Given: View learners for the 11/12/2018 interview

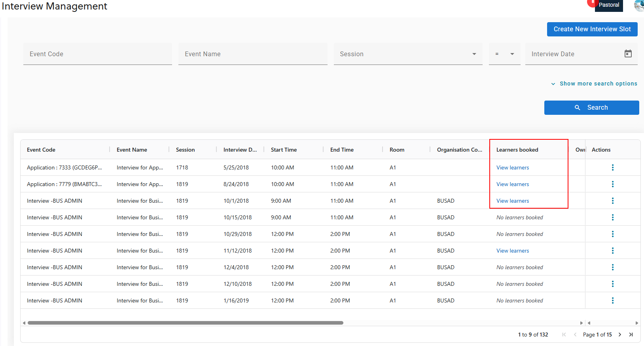Looking at the screenshot, I should click(512, 251).
